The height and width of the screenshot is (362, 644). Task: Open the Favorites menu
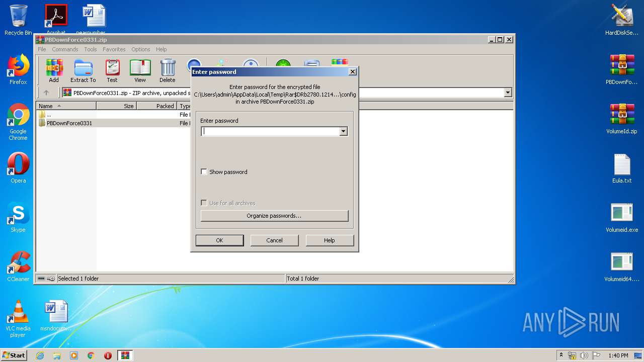point(114,49)
